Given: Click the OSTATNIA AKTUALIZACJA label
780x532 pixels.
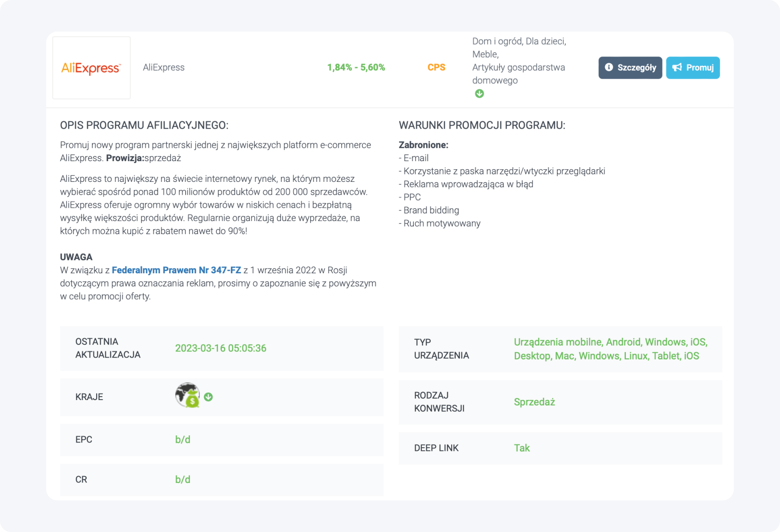Looking at the screenshot, I should (108, 348).
